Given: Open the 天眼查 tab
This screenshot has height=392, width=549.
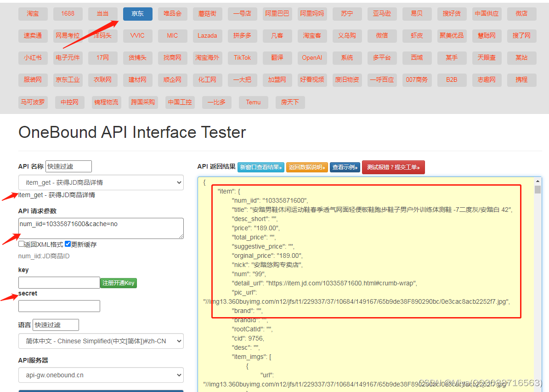Looking at the screenshot, I should click(487, 58).
